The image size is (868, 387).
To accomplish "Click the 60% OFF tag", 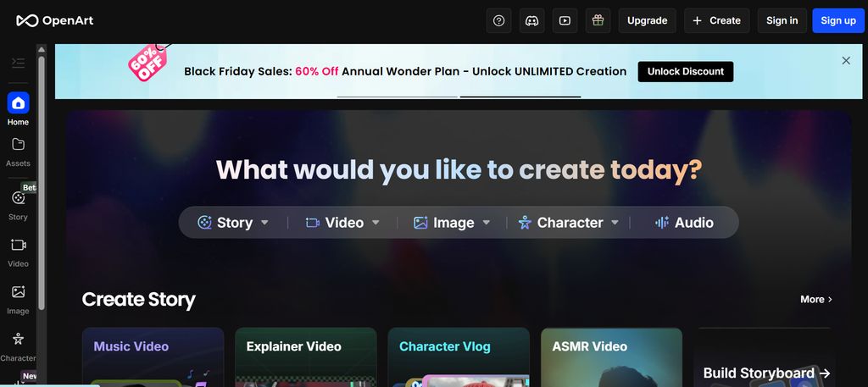I will tap(147, 64).
